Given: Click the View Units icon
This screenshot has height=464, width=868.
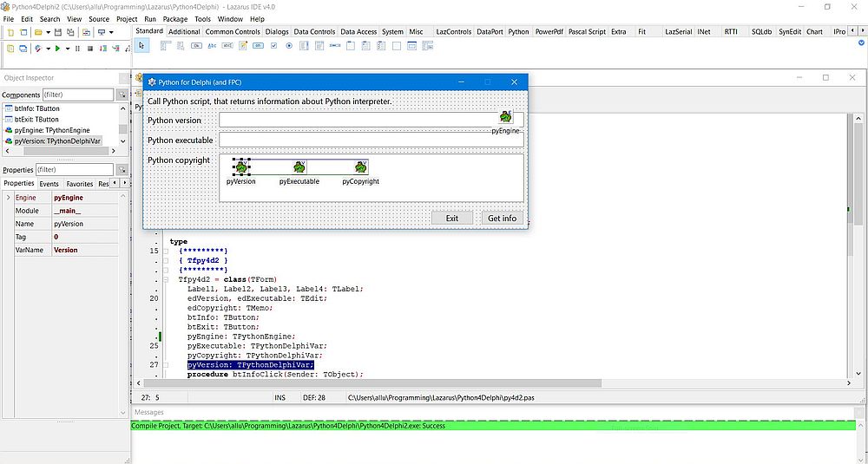Looking at the screenshot, I should point(10,49).
